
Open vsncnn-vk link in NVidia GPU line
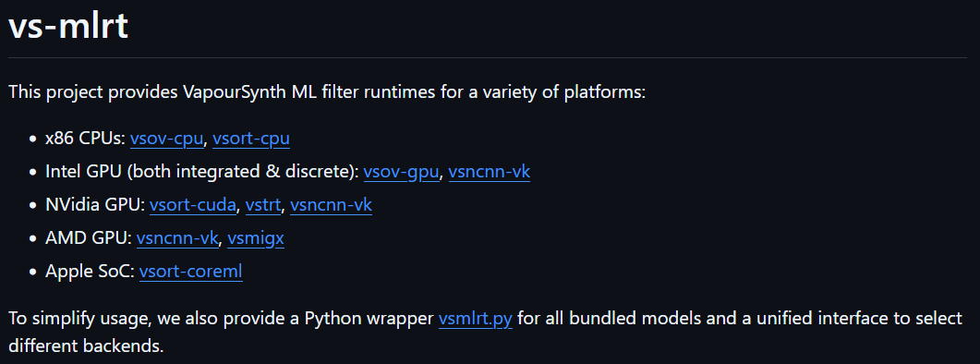click(331, 204)
